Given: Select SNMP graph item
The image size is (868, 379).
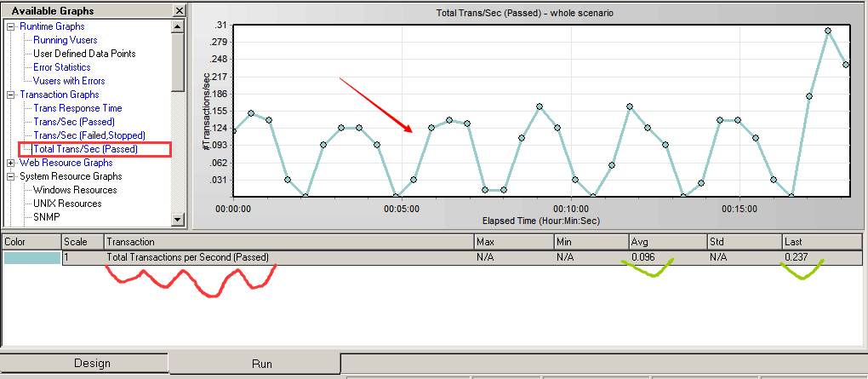Looking at the screenshot, I should pyautogui.click(x=47, y=217).
